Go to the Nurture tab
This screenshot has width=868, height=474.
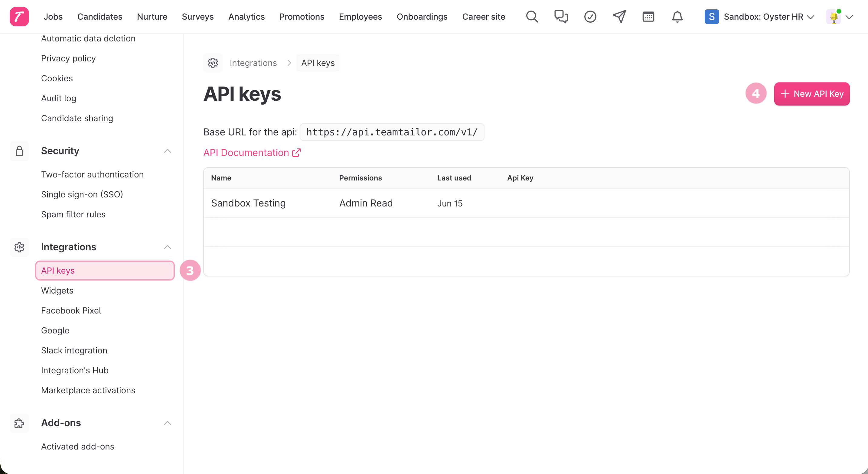coord(152,17)
